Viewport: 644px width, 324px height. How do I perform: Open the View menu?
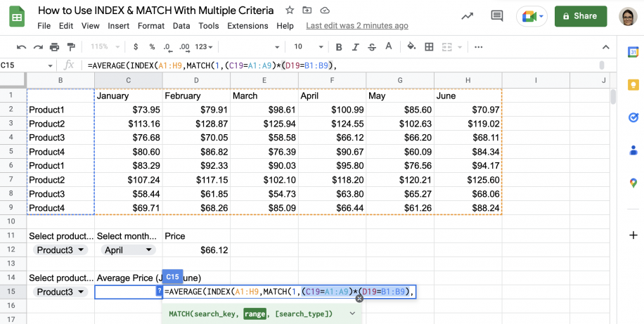click(x=91, y=26)
